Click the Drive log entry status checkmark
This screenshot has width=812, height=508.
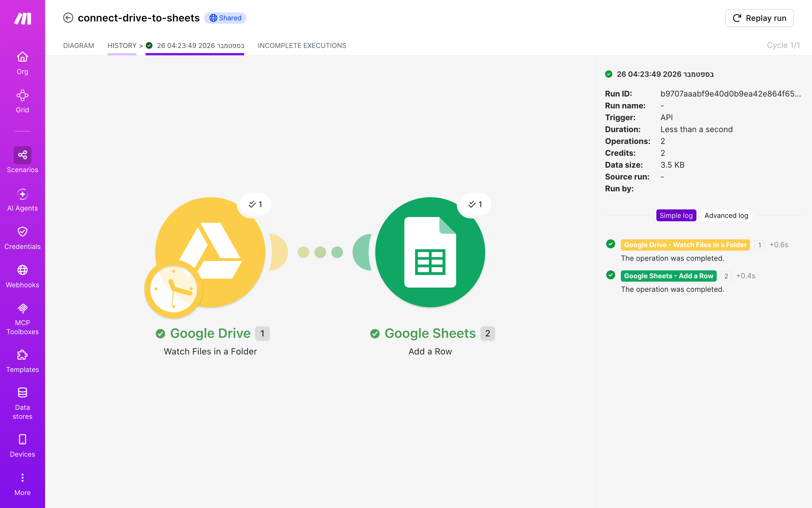(x=611, y=244)
